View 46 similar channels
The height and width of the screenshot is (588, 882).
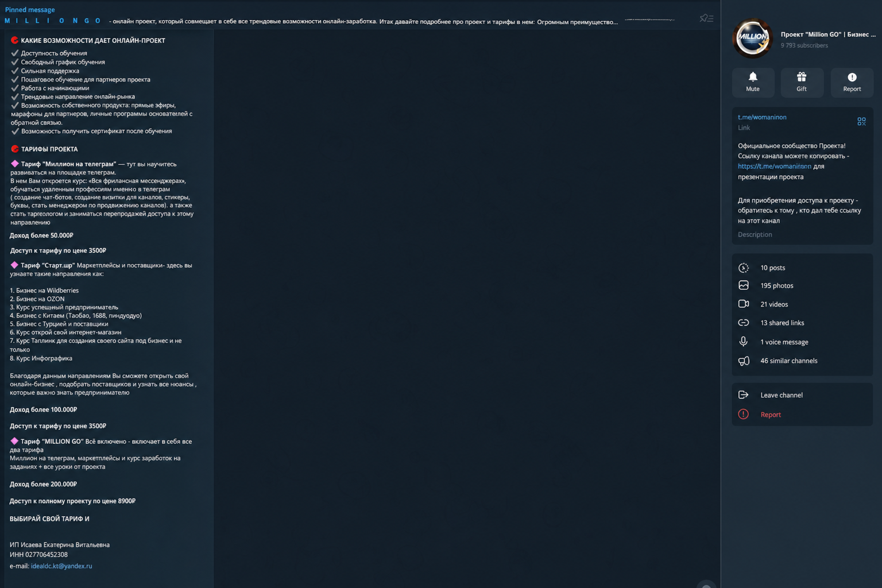point(802,361)
